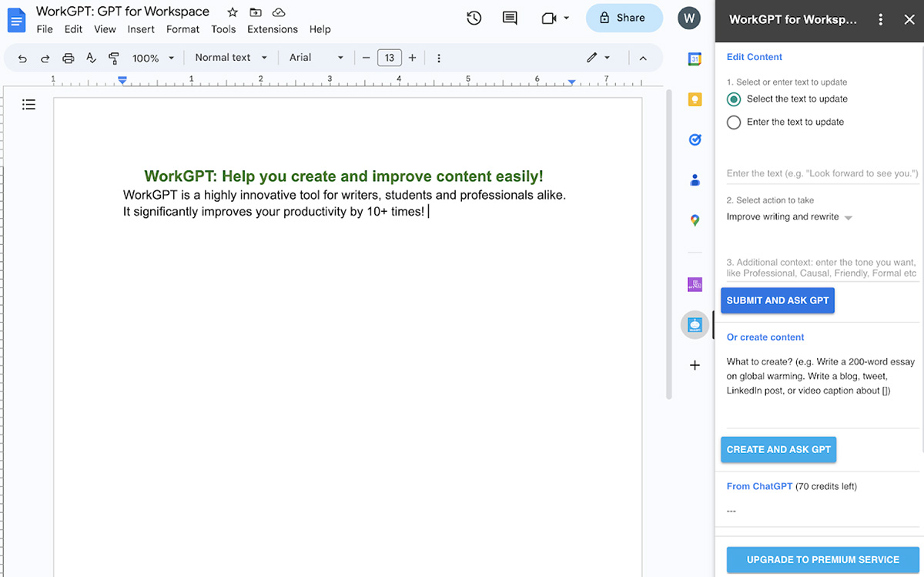Open Google Keep notes in the sidebar
This screenshot has height=577, width=924.
695,99
